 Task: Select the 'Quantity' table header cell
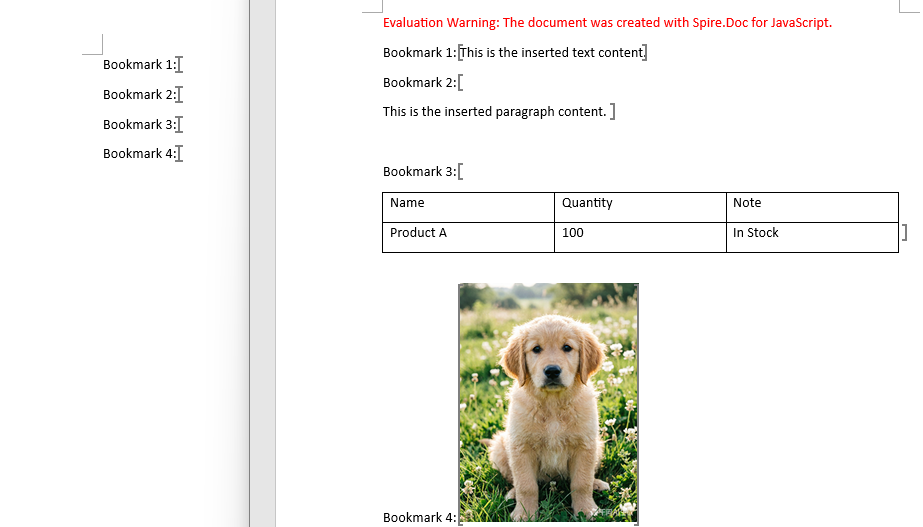640,207
